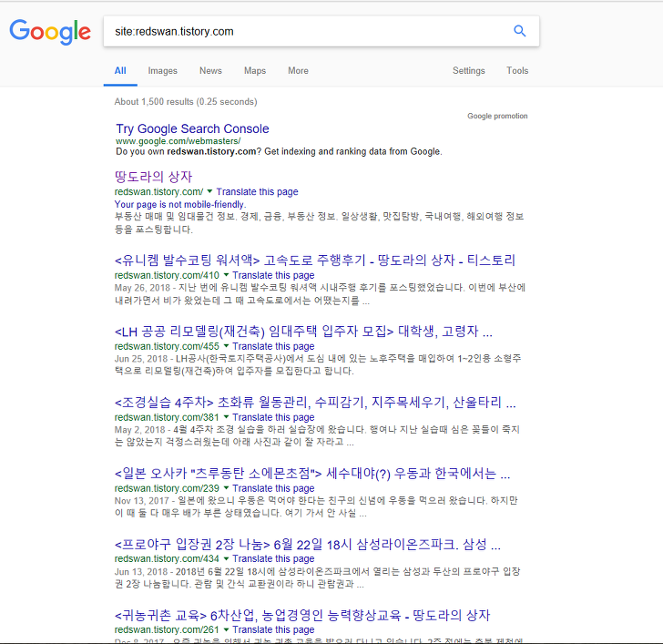Translate the redswan.tistory.com/455 result page
Image resolution: width=663 pixels, height=644 pixels.
tap(273, 346)
